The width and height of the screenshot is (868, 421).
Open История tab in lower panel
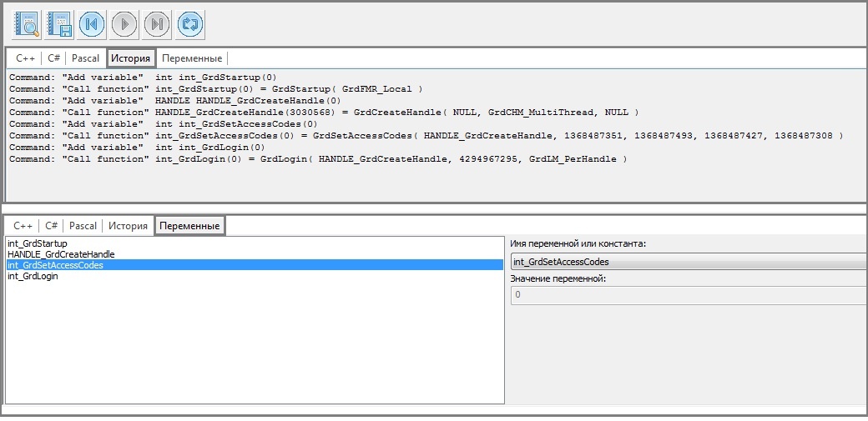tap(128, 226)
